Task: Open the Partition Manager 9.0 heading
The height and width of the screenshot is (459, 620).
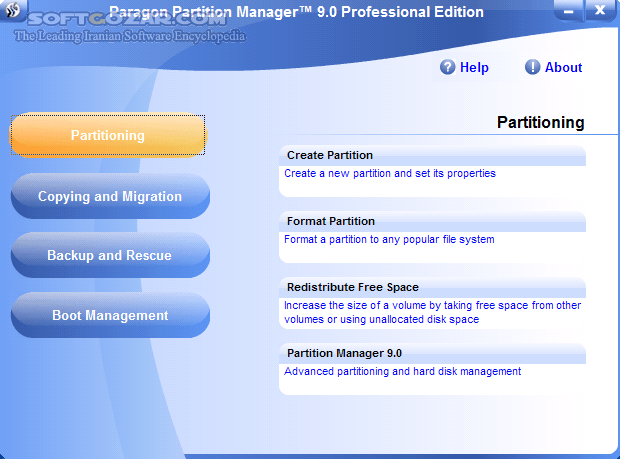Action: tap(344, 353)
